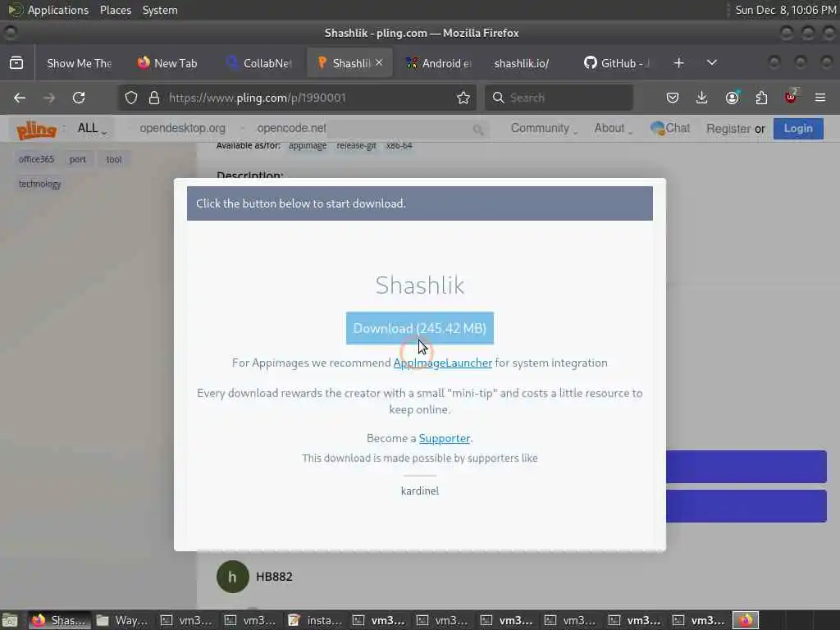Click the Firefox Search box
The height and width of the screenshot is (630, 840).
click(x=559, y=98)
